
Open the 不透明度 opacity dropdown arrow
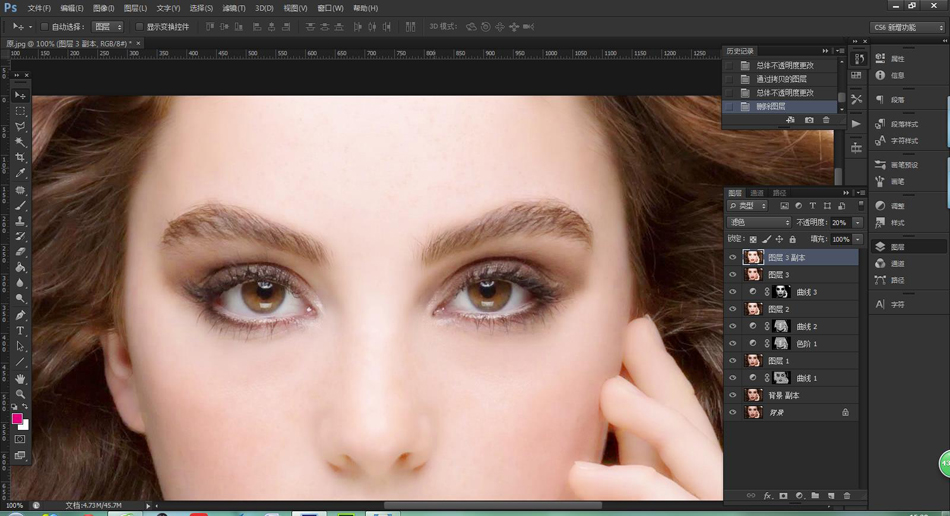(857, 222)
